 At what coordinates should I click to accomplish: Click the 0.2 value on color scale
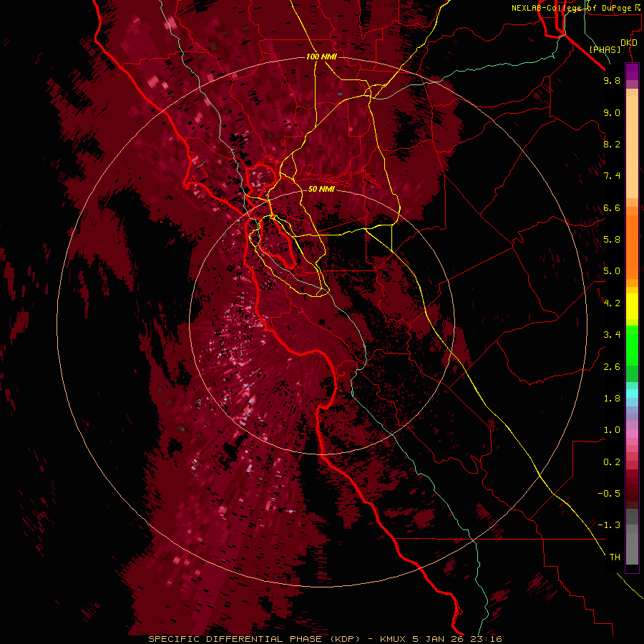click(x=612, y=462)
